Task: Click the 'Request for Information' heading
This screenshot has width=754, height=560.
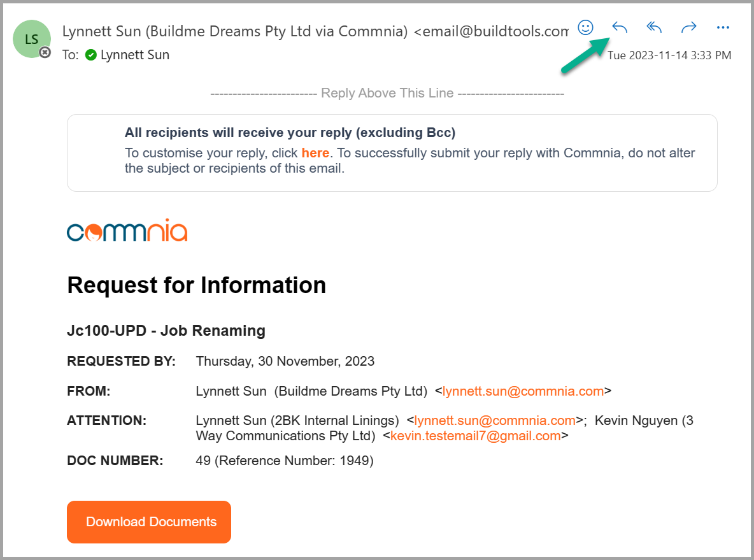Action: click(x=197, y=285)
